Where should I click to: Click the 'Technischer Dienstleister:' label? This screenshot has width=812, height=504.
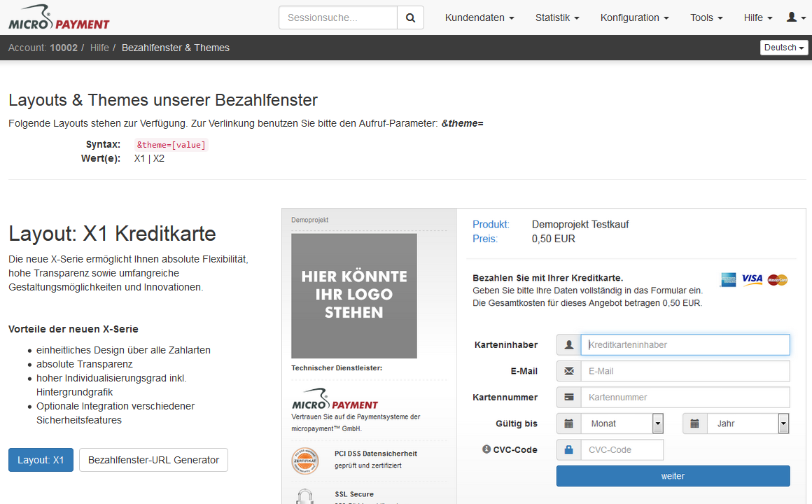[x=337, y=367]
